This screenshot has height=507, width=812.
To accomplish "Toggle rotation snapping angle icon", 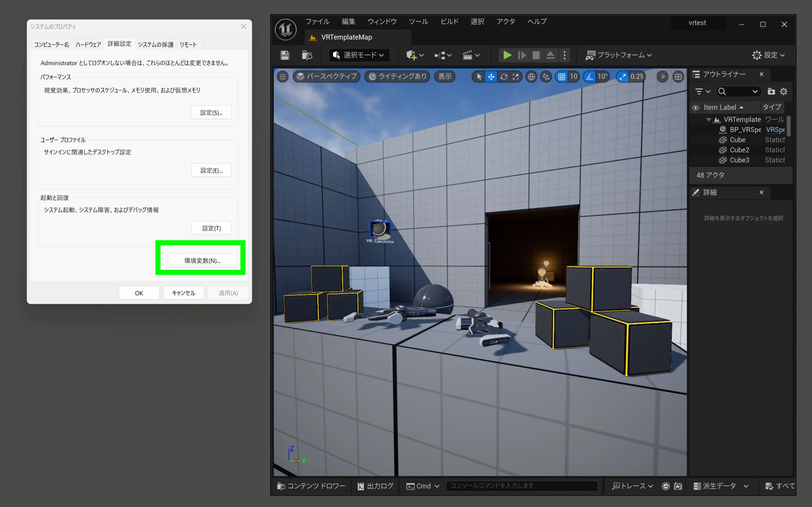I will click(590, 77).
